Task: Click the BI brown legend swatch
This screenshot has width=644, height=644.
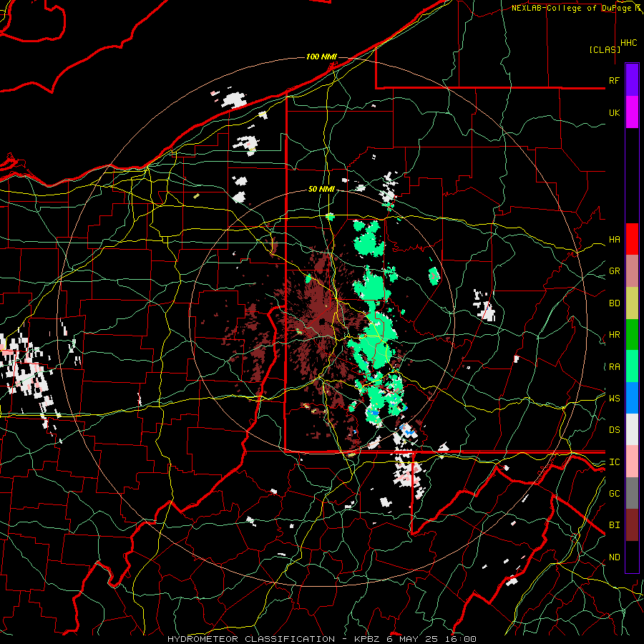Action: click(632, 525)
